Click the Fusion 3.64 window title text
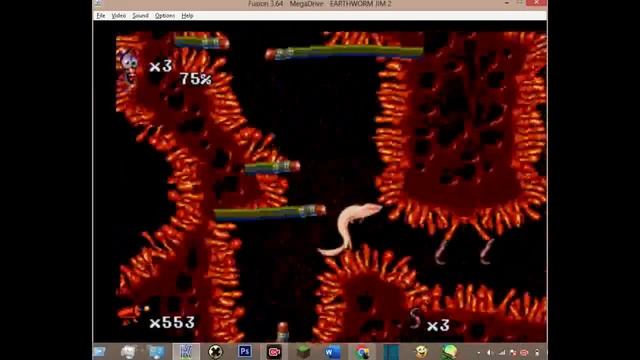Viewport: 640px width, 360px height. click(320, 4)
